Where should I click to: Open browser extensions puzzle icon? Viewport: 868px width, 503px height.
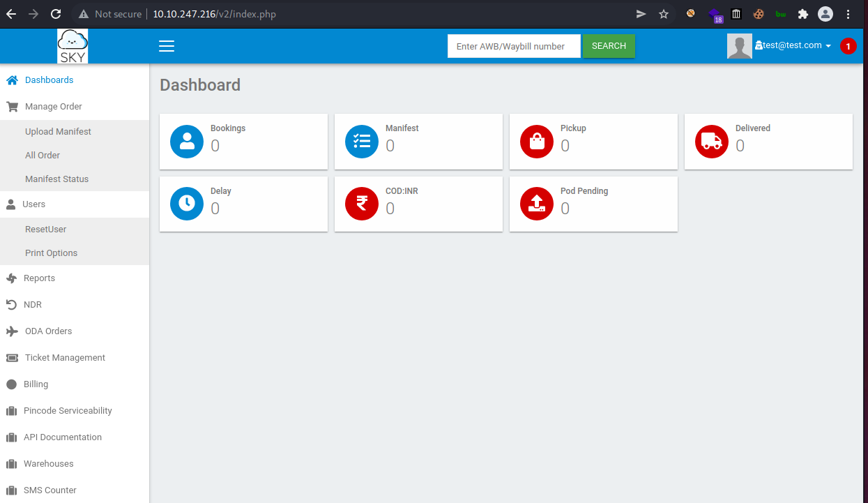(803, 14)
